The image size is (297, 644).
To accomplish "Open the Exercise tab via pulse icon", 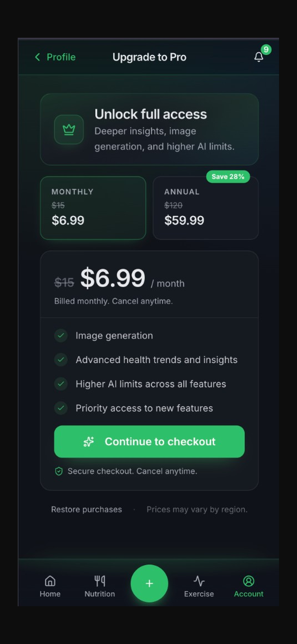I will (x=199, y=582).
